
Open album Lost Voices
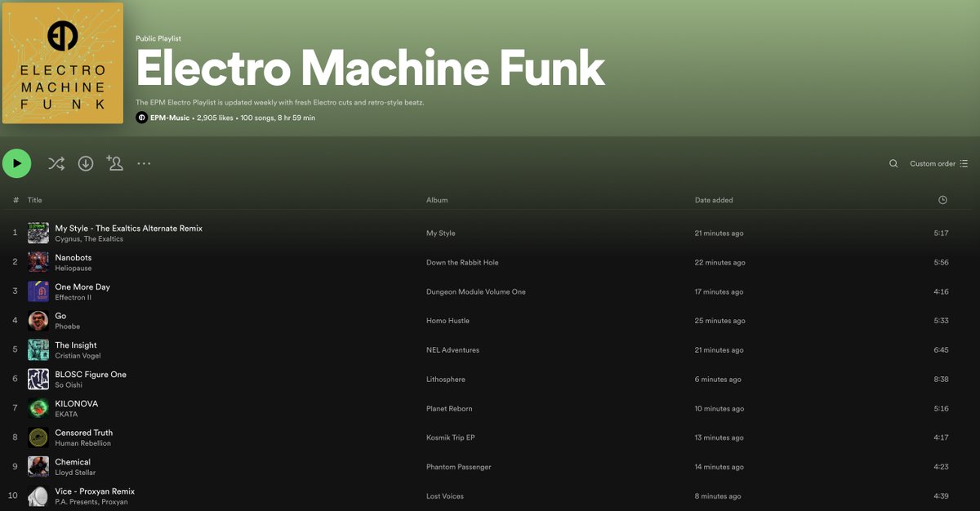click(x=445, y=496)
